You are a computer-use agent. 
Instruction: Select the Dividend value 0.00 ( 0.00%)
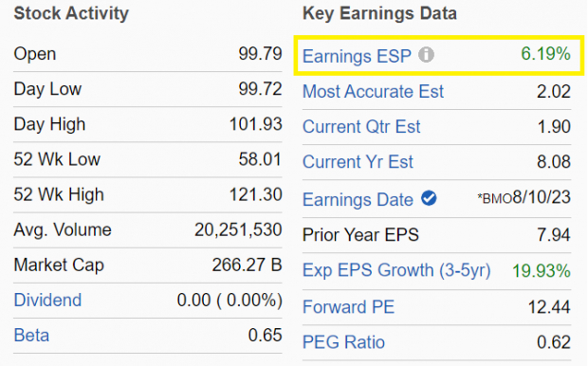(x=230, y=301)
